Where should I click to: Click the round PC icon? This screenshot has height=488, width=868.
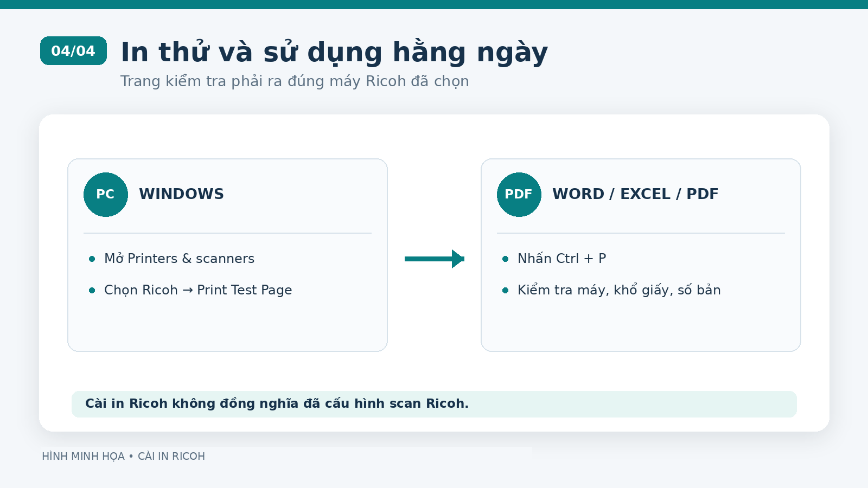pyautogui.click(x=106, y=195)
